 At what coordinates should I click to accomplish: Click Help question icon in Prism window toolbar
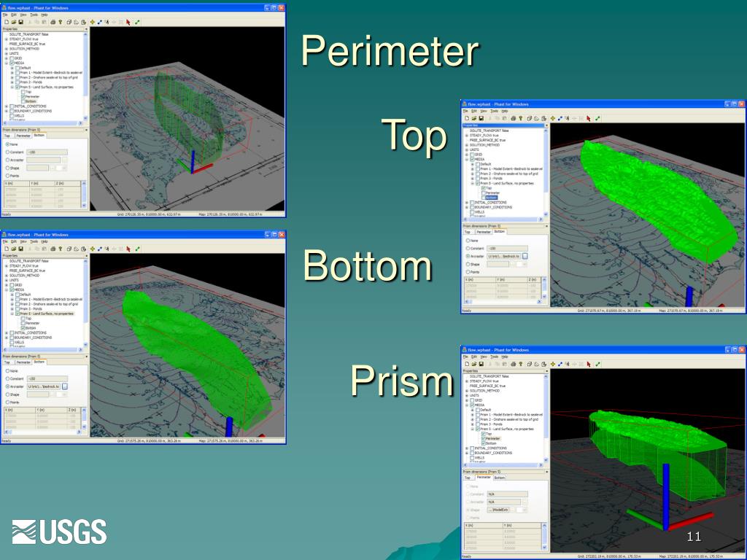521,365
